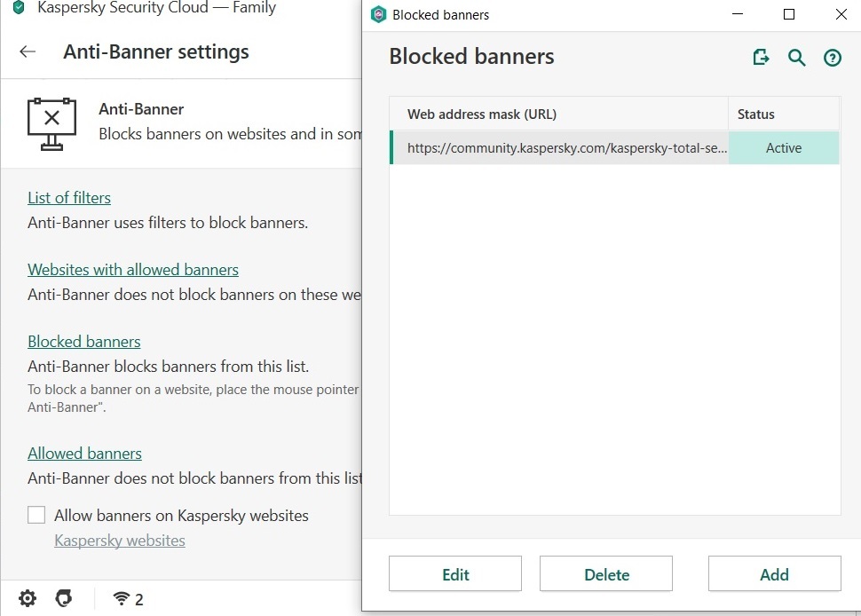Click the Edit button
861x616 pixels.
pos(455,574)
